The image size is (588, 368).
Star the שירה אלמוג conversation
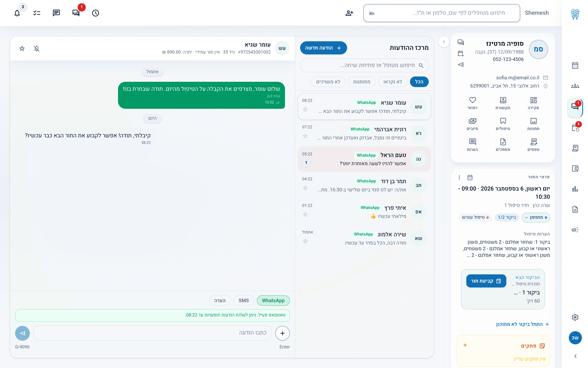click(305, 241)
